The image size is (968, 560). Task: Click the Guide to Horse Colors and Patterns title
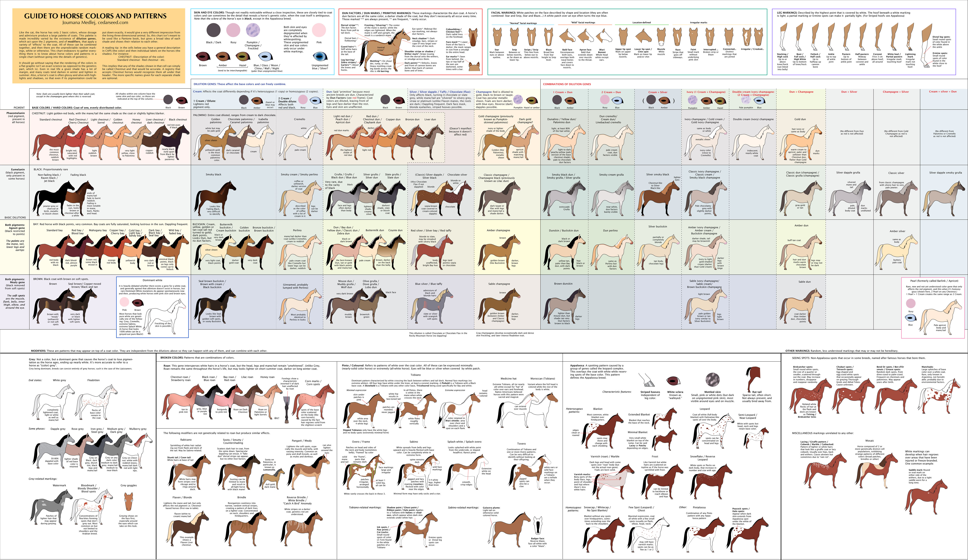pyautogui.click(x=95, y=16)
